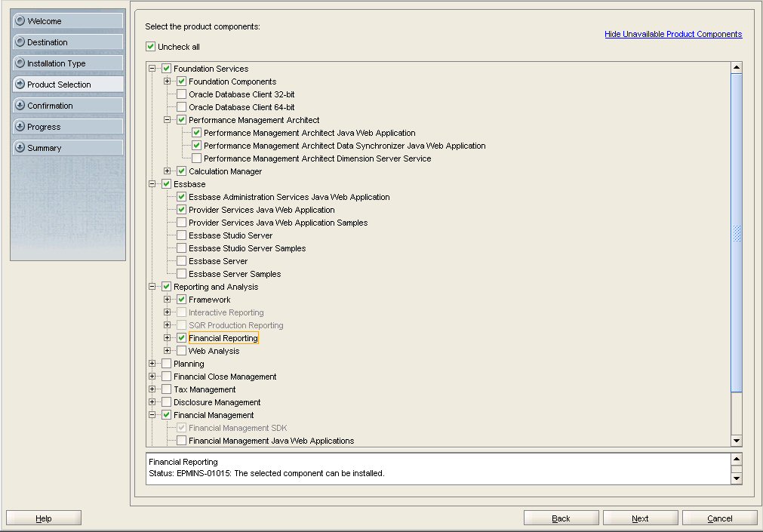The image size is (763, 532).
Task: Collapse the Financial Management node
Action: (152, 415)
